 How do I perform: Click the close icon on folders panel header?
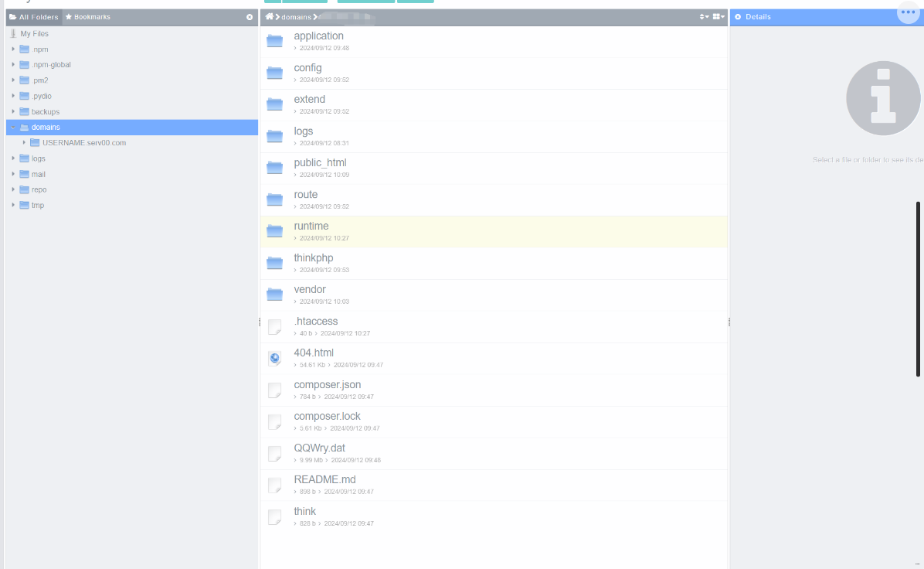[x=249, y=17]
